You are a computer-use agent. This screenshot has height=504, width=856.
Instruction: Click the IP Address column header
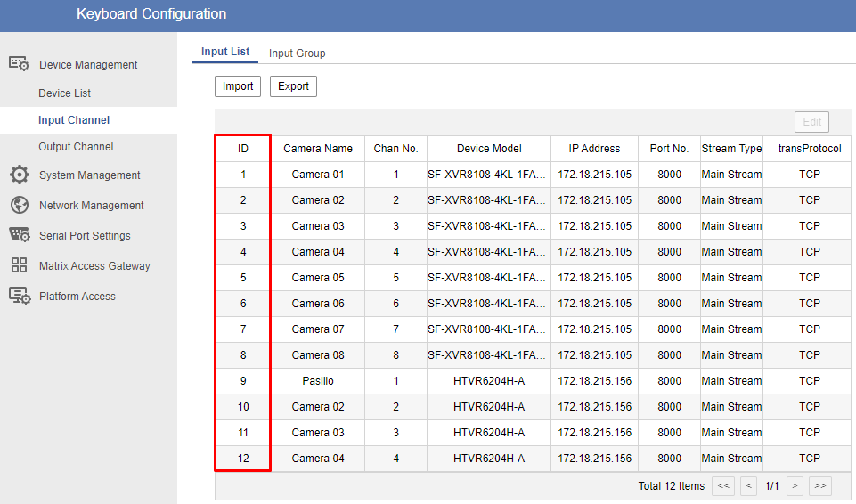click(594, 149)
